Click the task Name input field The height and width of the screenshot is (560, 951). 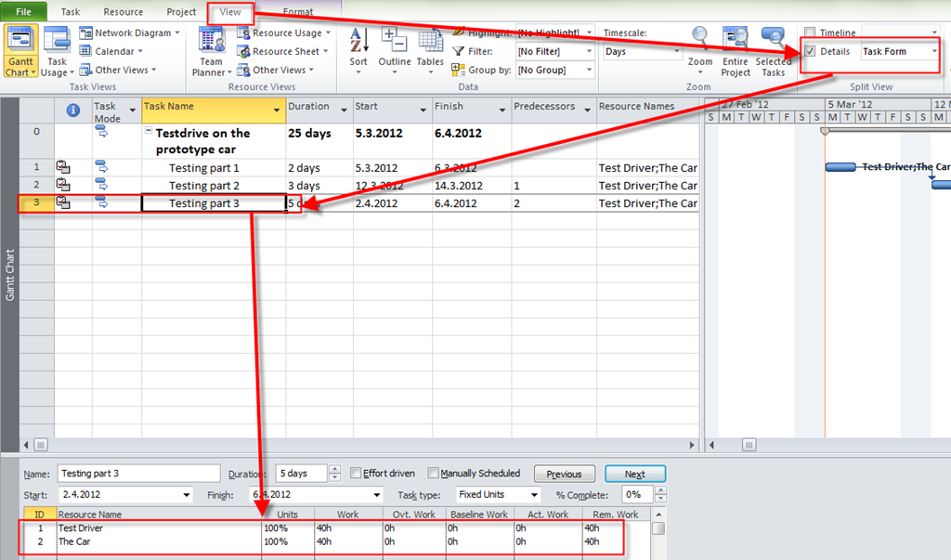click(x=138, y=474)
